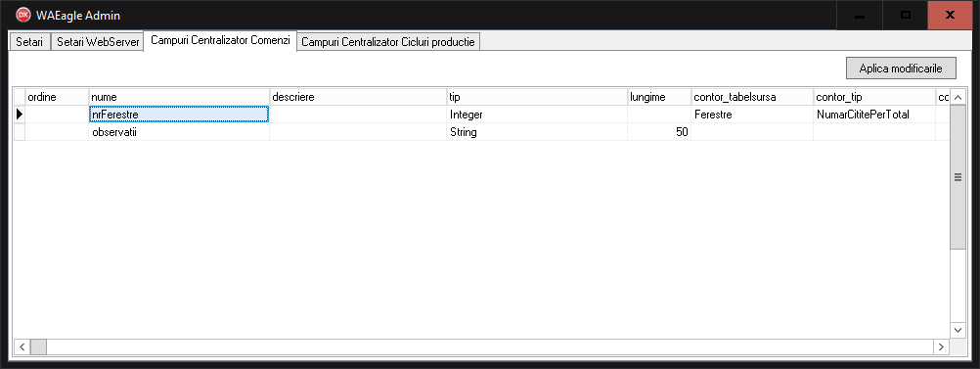980x369 pixels.
Task: Open Campuri Centralizator Cicluri productie tab
Action: coord(388,42)
